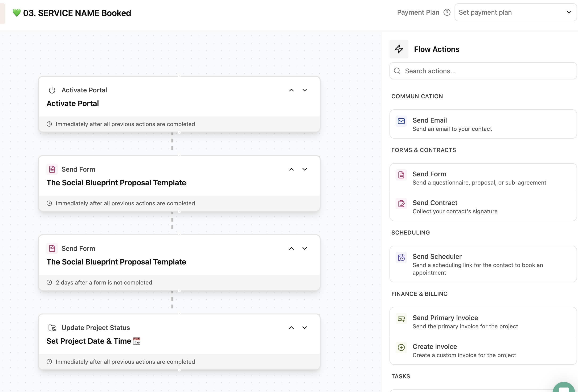
Task: Add a Send Scheduler action
Action: pos(483,264)
